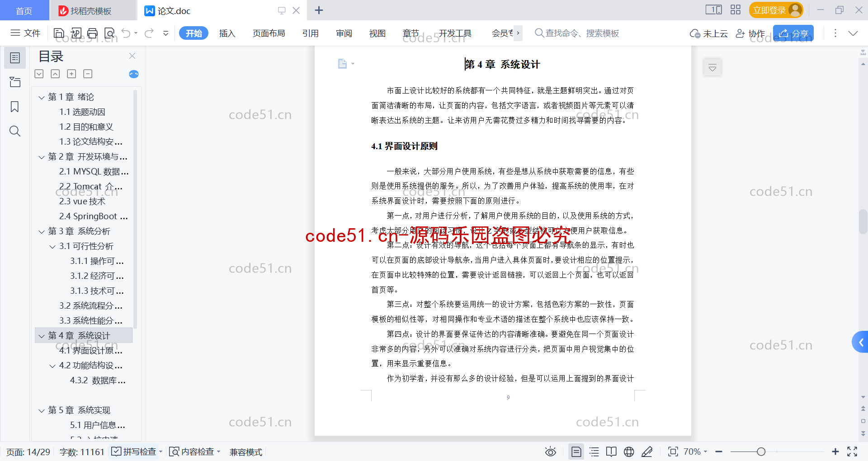This screenshot has width=868, height=461.
Task: Click the 立即登录 button
Action: pyautogui.click(x=776, y=10)
